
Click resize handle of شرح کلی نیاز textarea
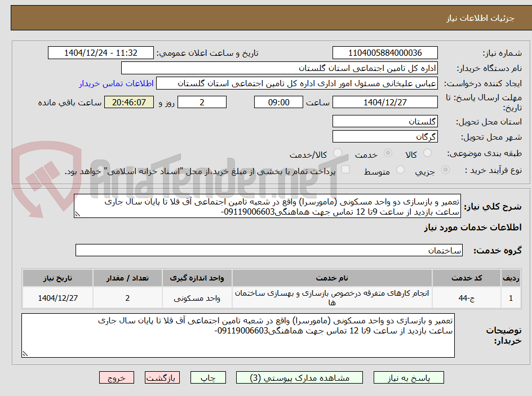tap(77, 214)
